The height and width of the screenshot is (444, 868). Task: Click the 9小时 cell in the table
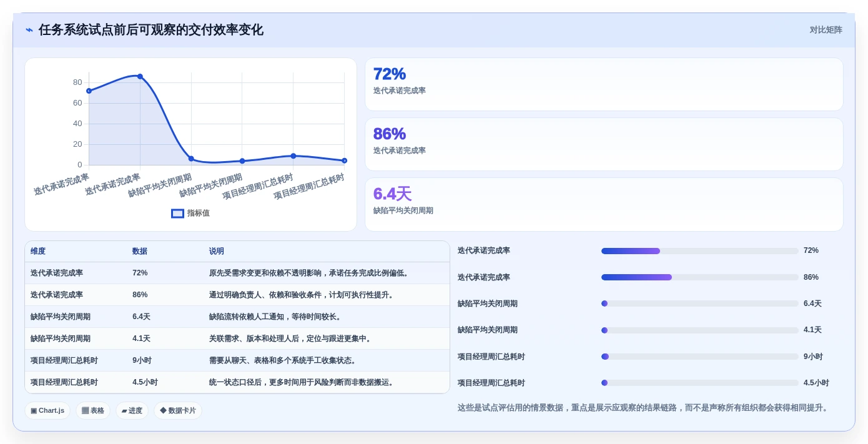tap(142, 360)
